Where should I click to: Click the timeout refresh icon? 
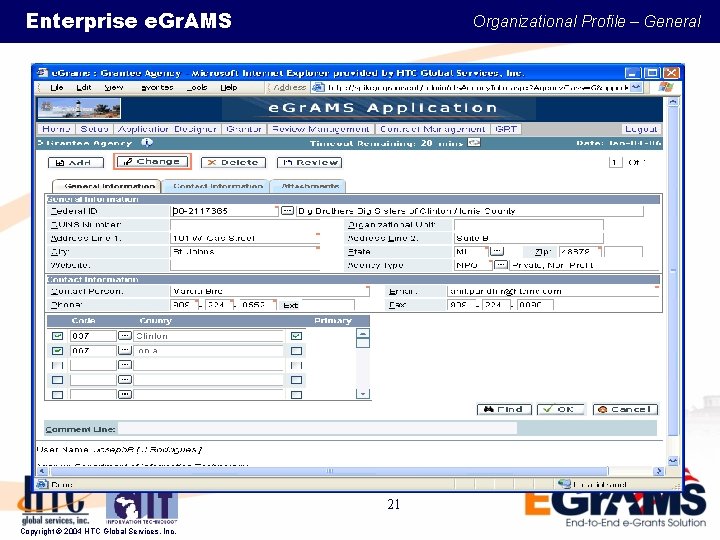pos(474,142)
